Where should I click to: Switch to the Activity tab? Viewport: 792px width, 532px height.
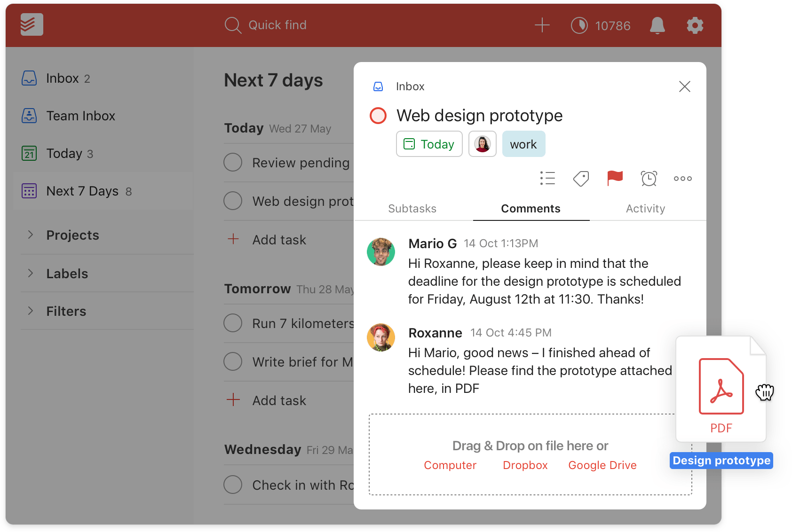[645, 209]
